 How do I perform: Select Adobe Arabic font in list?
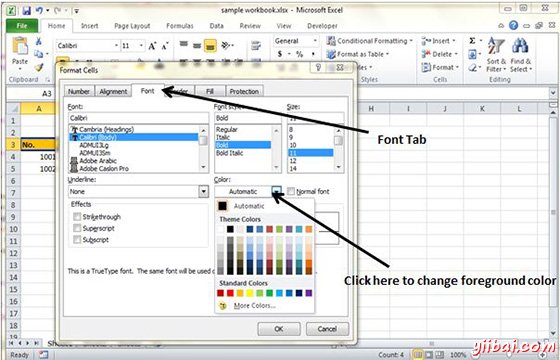point(98,161)
